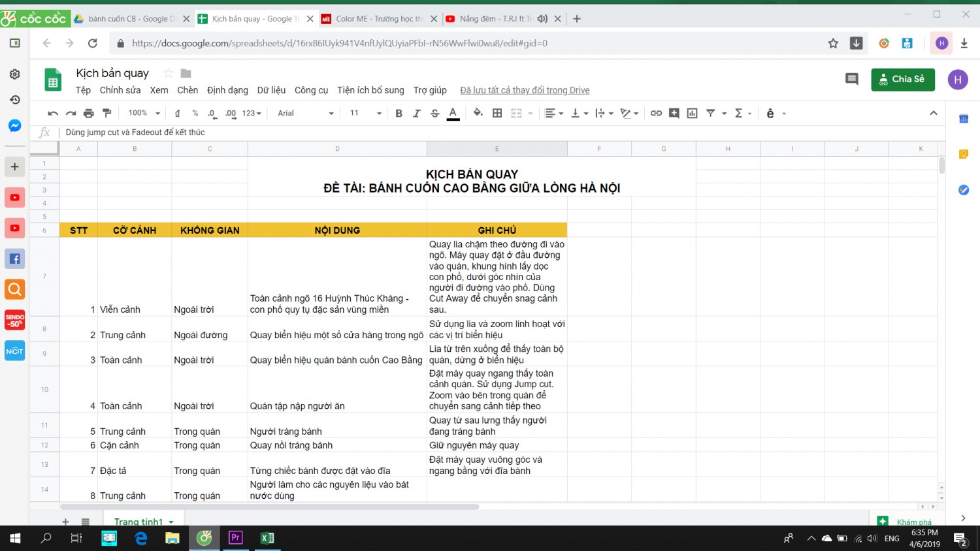Open the all sheets list icon
The height and width of the screenshot is (551, 980).
(x=85, y=521)
